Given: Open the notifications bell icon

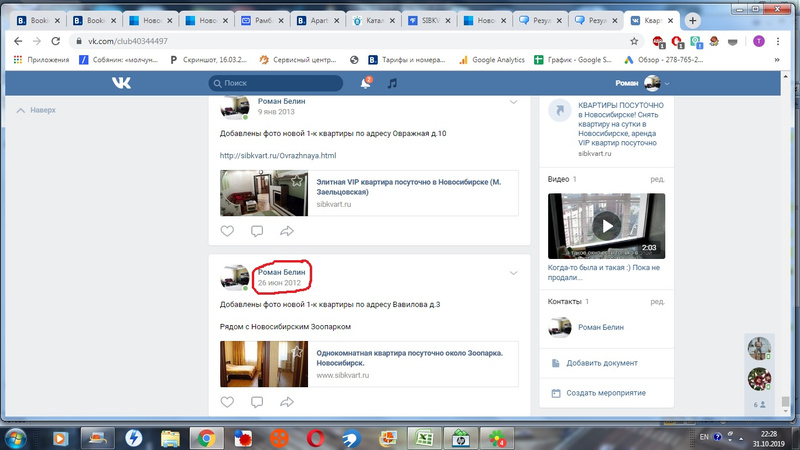Looking at the screenshot, I should 366,83.
